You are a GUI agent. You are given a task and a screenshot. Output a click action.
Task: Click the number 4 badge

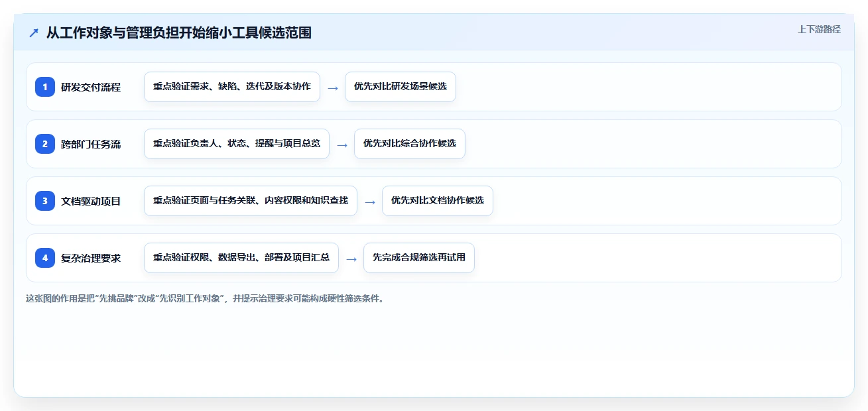(x=45, y=258)
